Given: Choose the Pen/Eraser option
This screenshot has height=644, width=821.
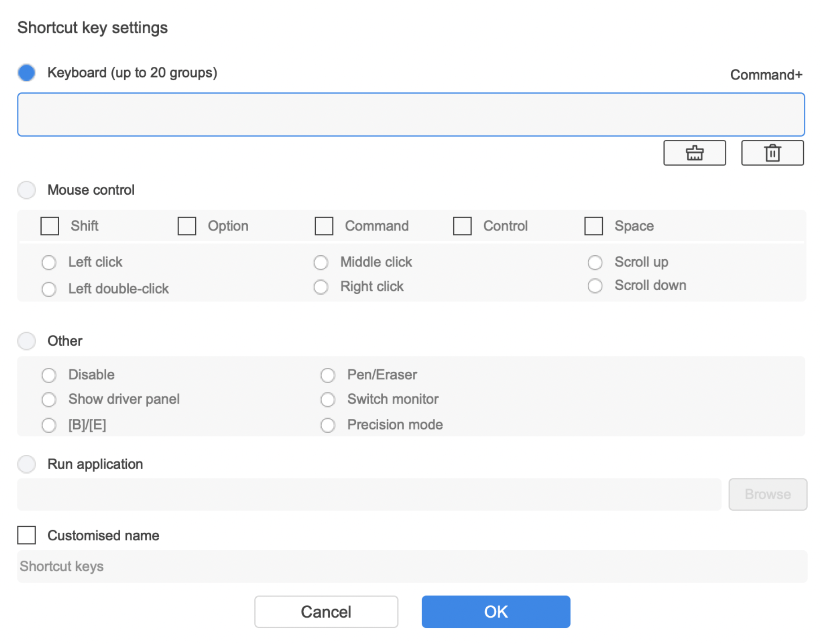Looking at the screenshot, I should coord(328,375).
